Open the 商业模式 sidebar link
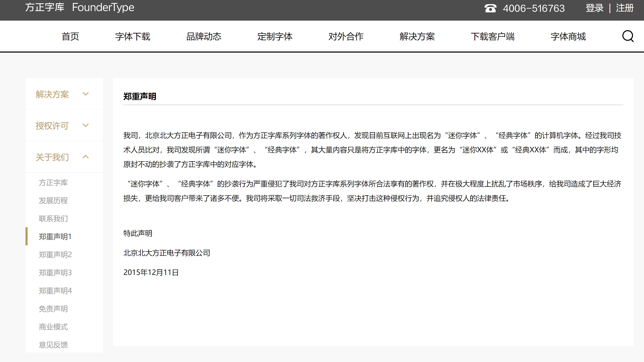This screenshot has height=362, width=644. pos(53,327)
